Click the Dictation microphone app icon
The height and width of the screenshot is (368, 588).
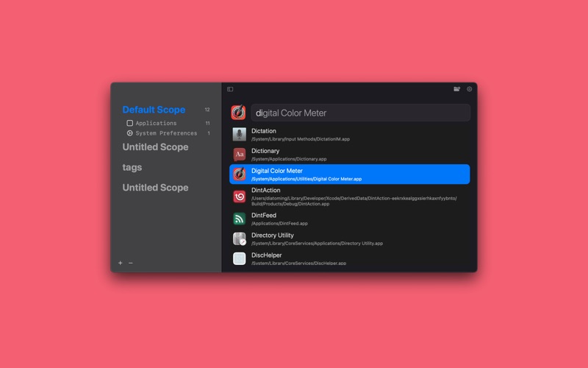pyautogui.click(x=240, y=134)
